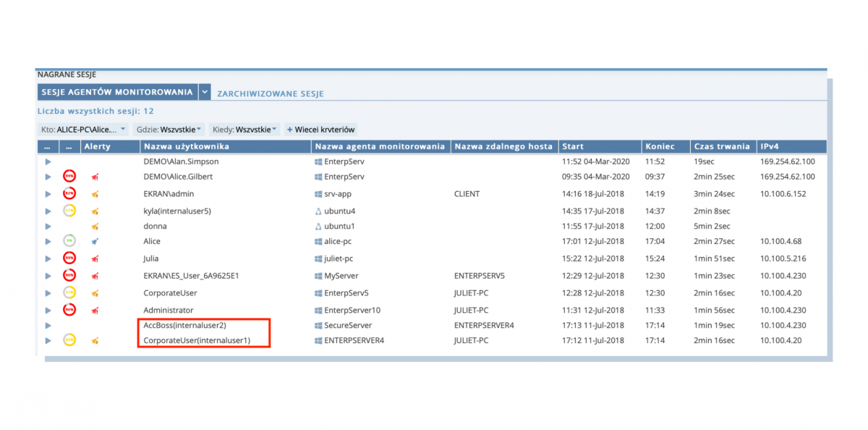This screenshot has height=430, width=868.
Task: Select the Sesje Agentów Monitorowania tab
Action: (116, 93)
